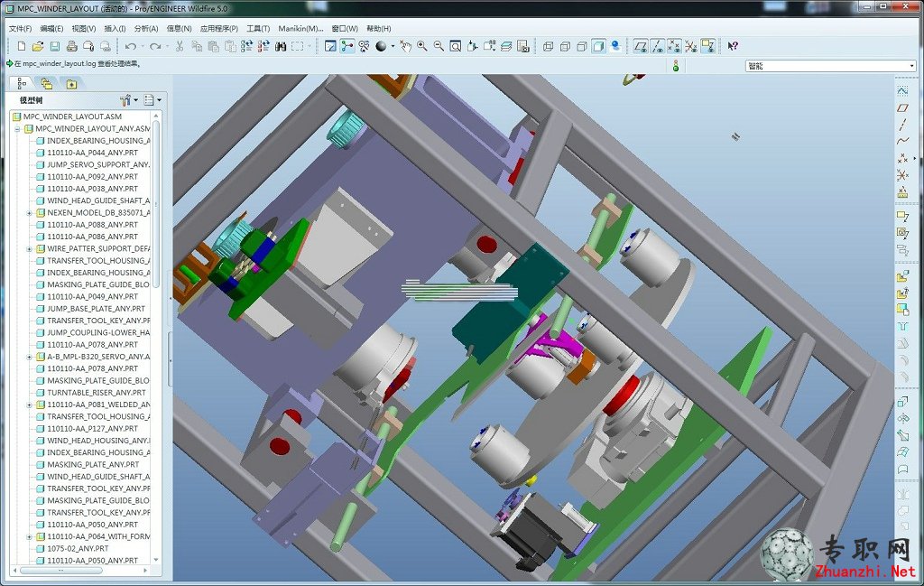Open the 工具(T) menu

257,28
